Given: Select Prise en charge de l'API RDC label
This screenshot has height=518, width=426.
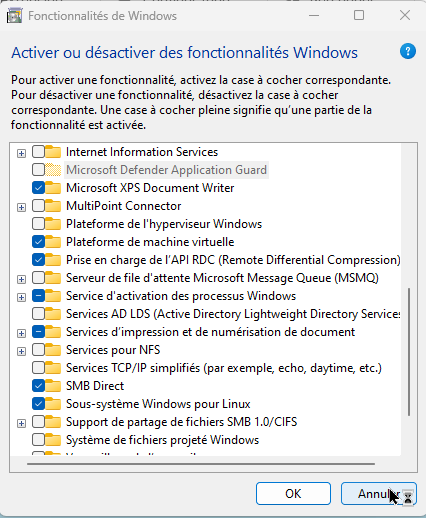Looking at the screenshot, I should pyautogui.click(x=233, y=260).
